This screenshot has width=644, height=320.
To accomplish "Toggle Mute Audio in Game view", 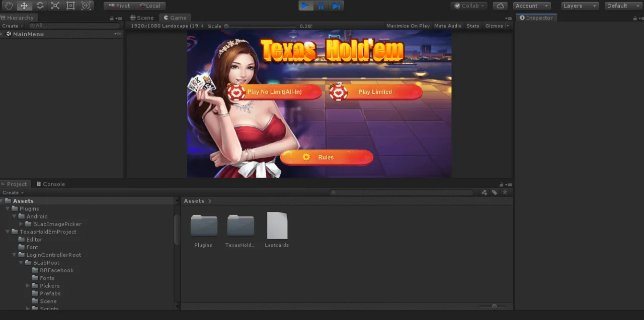I will click(x=448, y=26).
